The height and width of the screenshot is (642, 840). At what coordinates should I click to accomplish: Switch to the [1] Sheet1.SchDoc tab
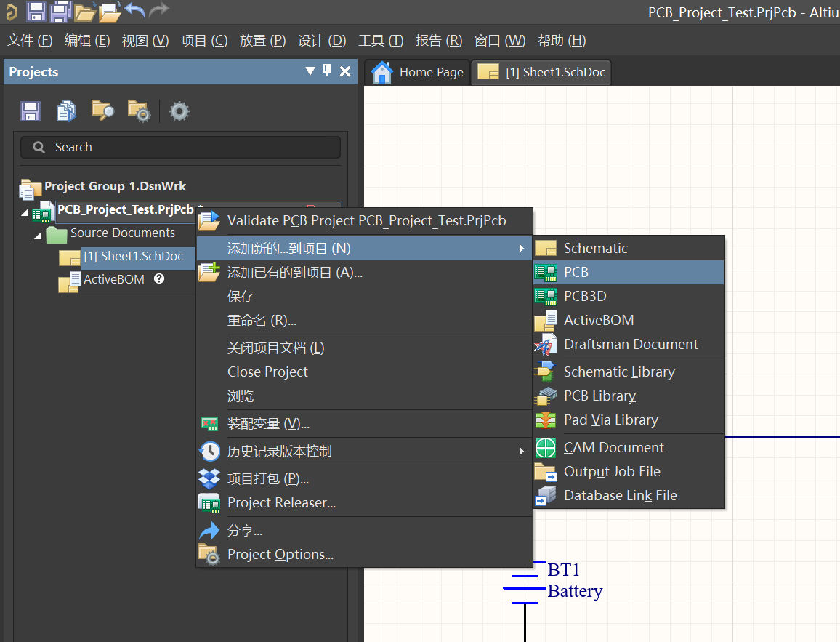(x=541, y=73)
